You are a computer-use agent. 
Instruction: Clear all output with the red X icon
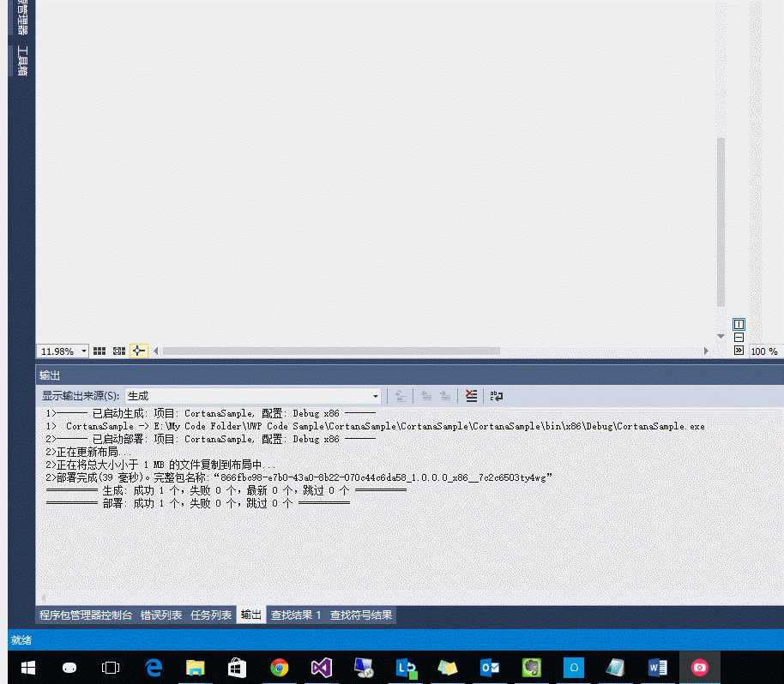pos(471,396)
